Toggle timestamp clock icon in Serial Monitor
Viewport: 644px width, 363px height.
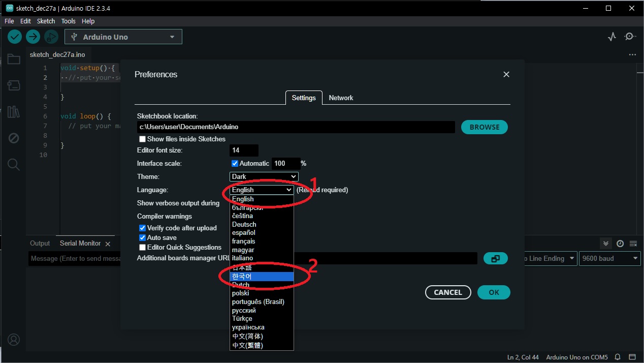(620, 244)
